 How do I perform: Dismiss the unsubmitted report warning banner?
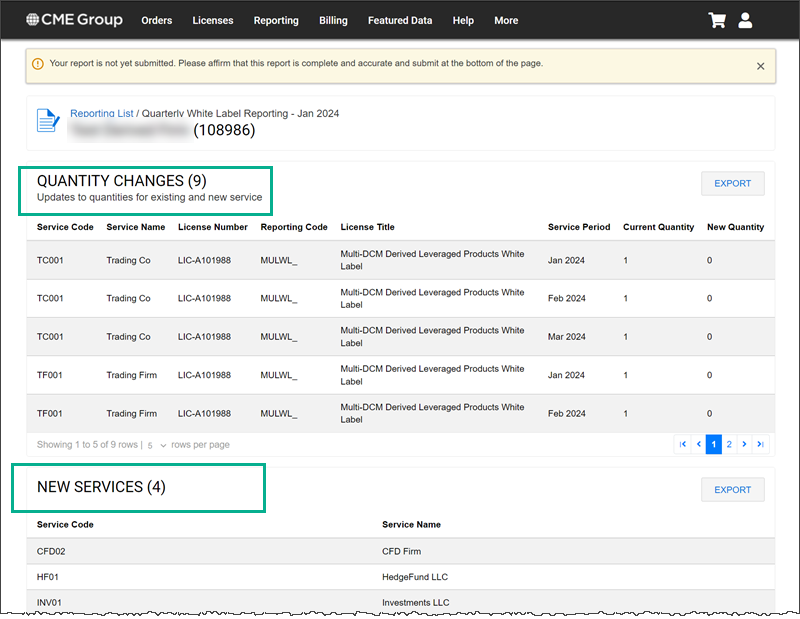760,66
